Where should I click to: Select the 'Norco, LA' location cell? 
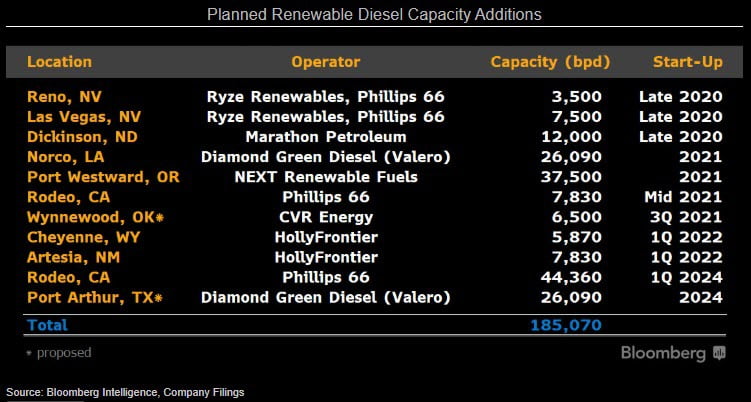[x=66, y=157]
